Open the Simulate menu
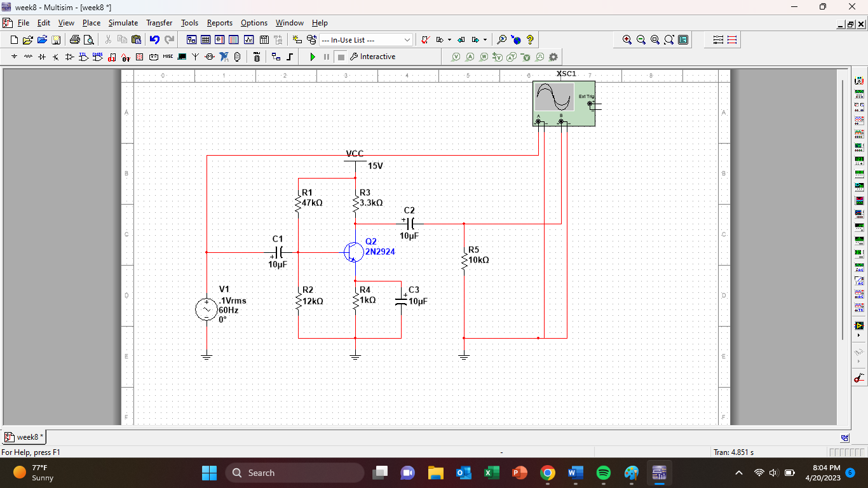 [x=123, y=23]
